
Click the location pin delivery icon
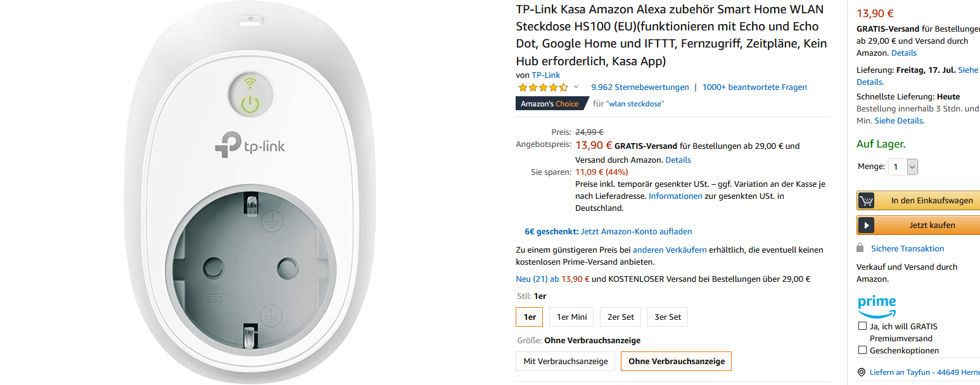[x=862, y=372]
